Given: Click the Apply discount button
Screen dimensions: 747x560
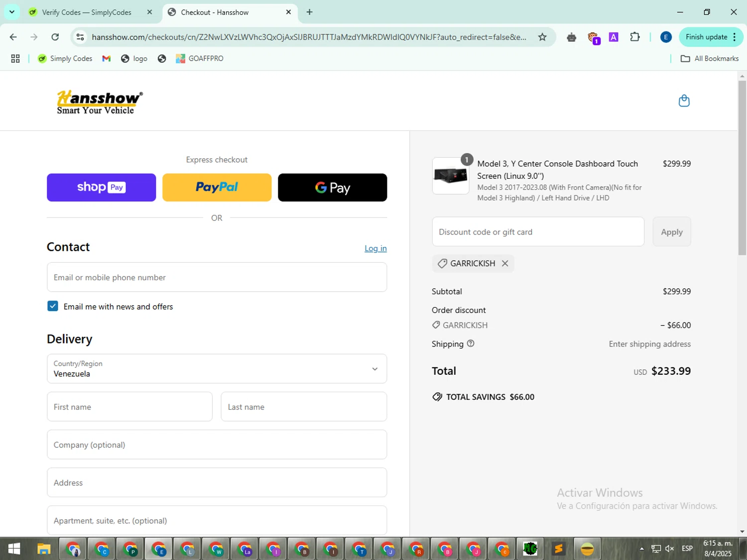Looking at the screenshot, I should coord(672,231).
